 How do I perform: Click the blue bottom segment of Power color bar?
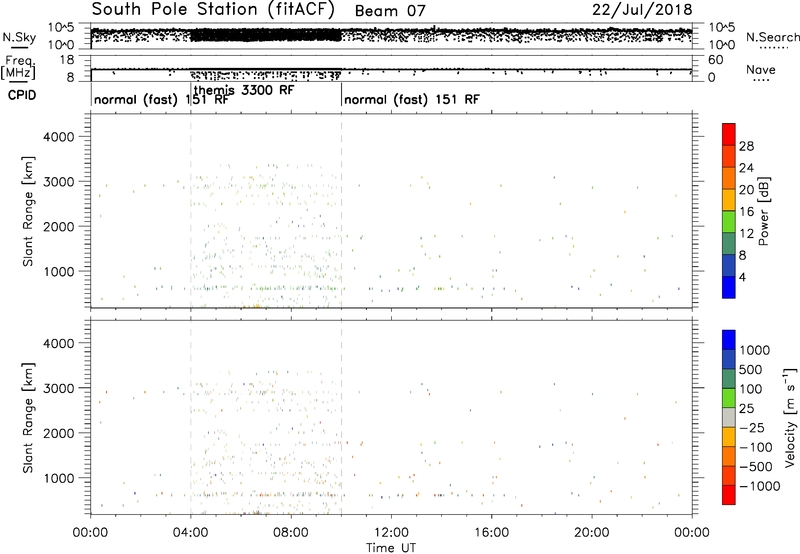point(729,287)
